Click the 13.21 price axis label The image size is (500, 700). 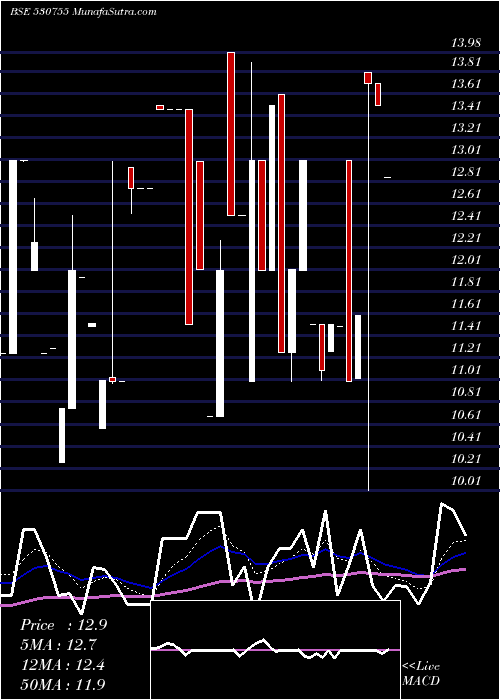point(467,128)
